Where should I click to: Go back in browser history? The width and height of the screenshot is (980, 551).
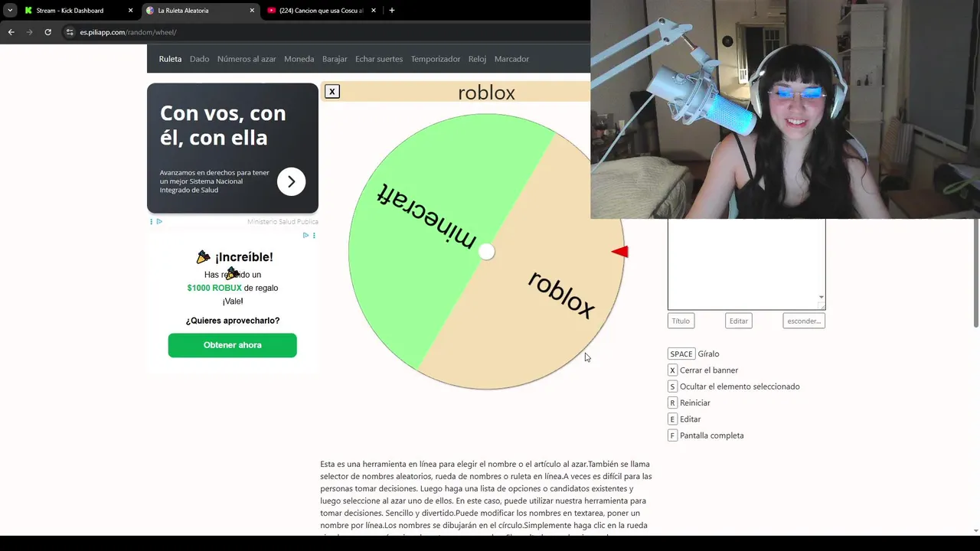(11, 32)
